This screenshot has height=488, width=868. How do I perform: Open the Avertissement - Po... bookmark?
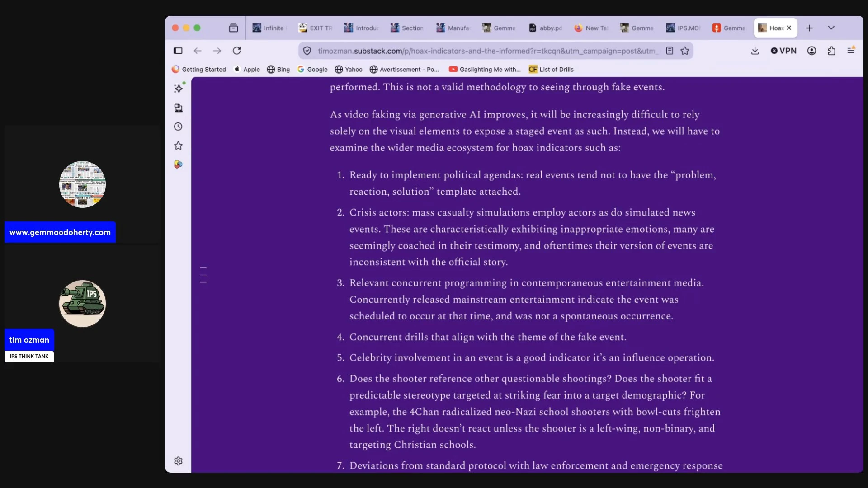point(404,70)
